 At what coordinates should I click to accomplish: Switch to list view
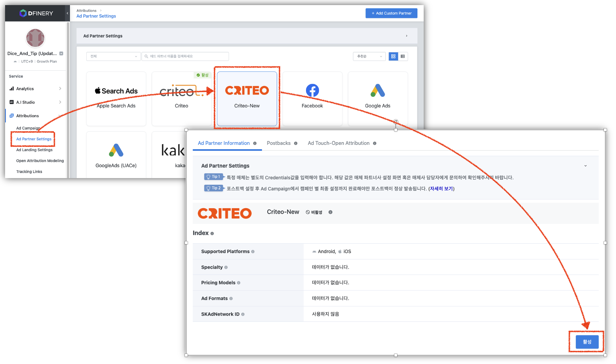[x=403, y=56]
